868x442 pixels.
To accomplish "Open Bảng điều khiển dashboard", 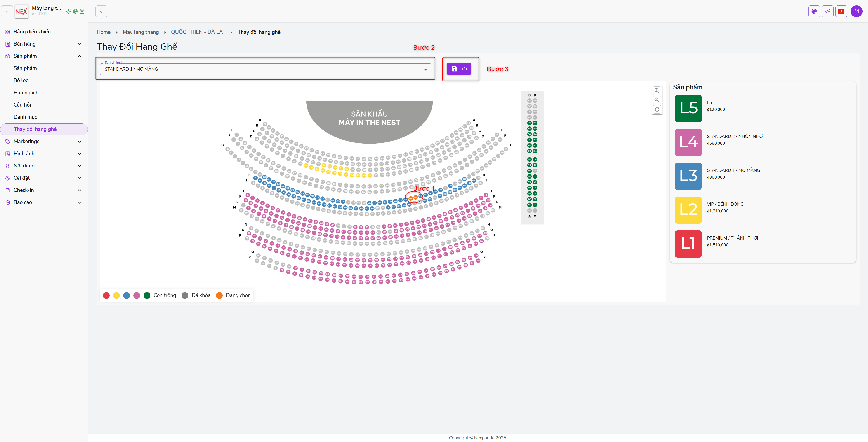I will point(32,32).
